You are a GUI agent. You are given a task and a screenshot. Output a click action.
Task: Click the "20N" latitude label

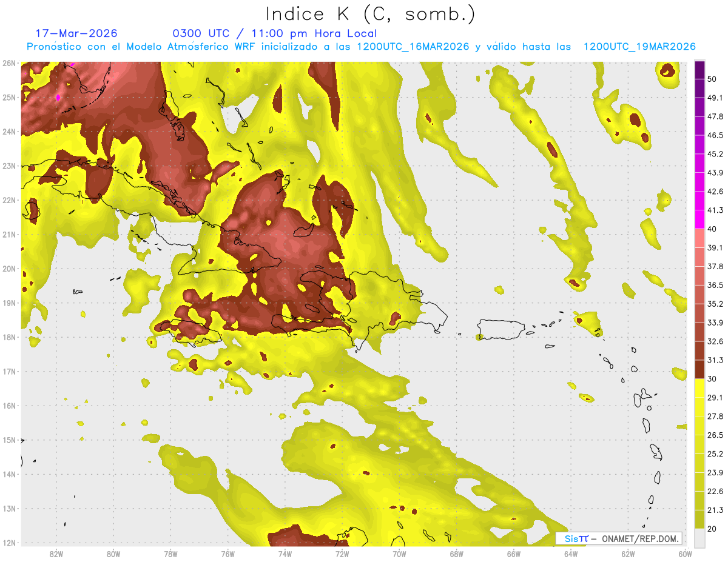[9, 269]
